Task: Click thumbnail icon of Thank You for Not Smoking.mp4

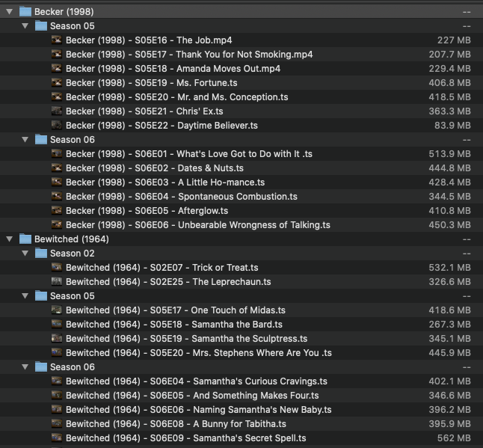Action: pyautogui.click(x=57, y=54)
